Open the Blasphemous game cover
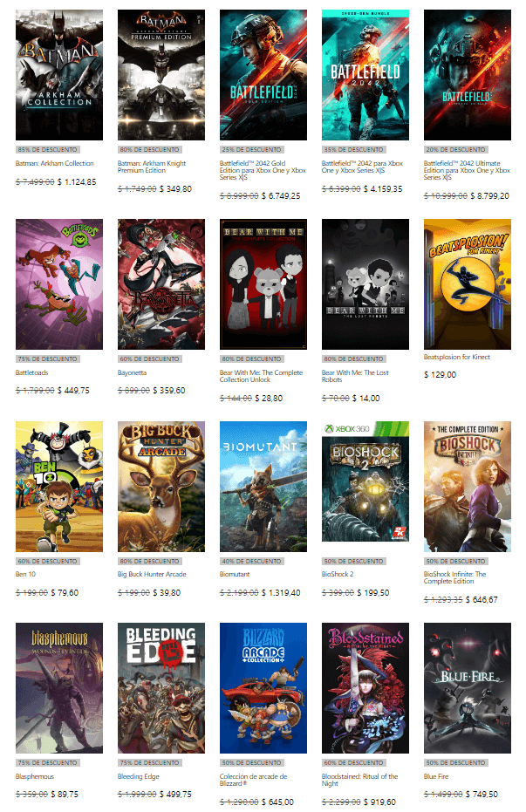 tap(59, 687)
